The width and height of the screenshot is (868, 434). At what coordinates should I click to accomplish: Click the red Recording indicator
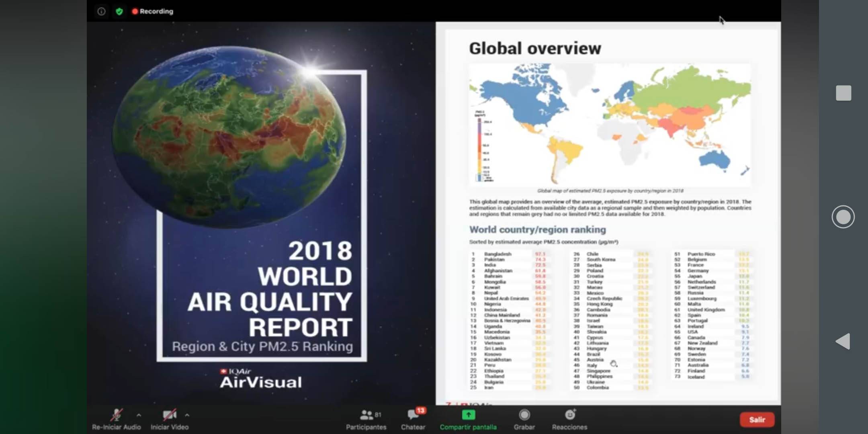tap(153, 11)
